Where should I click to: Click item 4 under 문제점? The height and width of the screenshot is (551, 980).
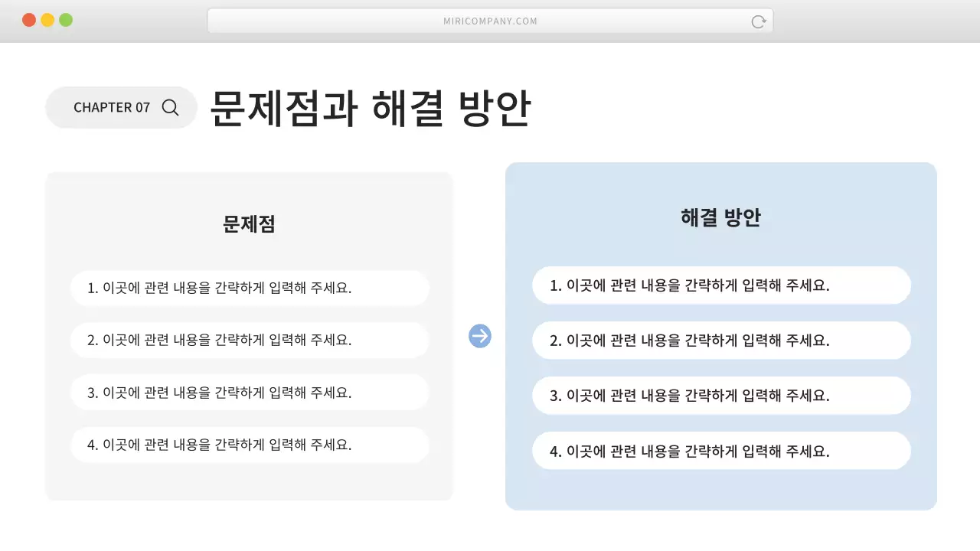(x=249, y=445)
